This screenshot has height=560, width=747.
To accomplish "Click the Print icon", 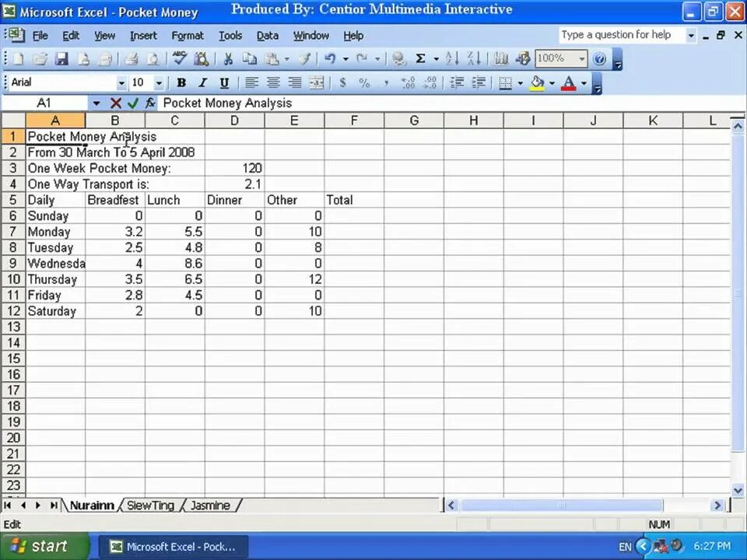I will (131, 58).
